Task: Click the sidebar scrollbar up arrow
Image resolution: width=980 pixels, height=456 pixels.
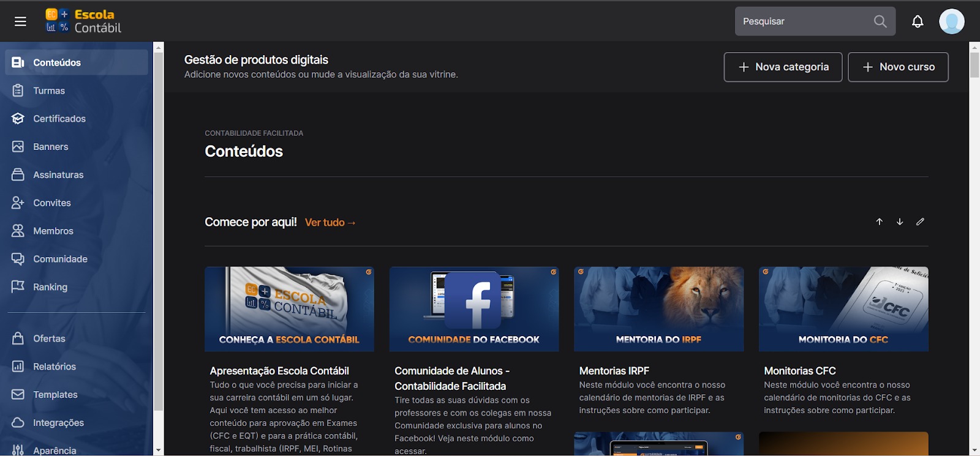Action: [159, 47]
